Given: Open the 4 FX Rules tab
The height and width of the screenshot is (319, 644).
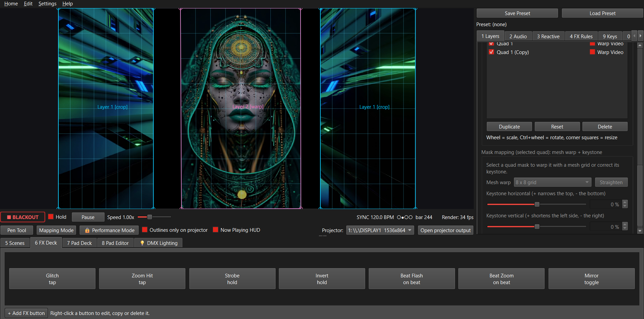Looking at the screenshot, I should [581, 36].
